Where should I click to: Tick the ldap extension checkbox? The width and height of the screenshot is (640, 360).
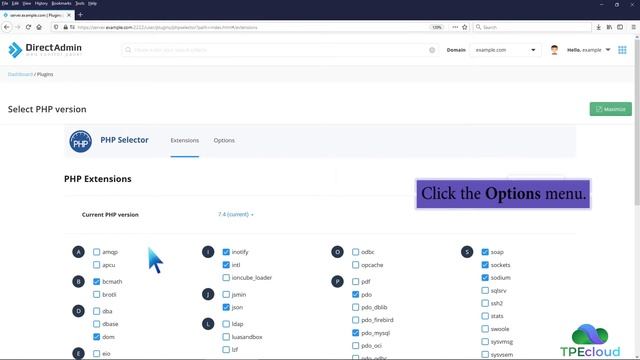226,324
